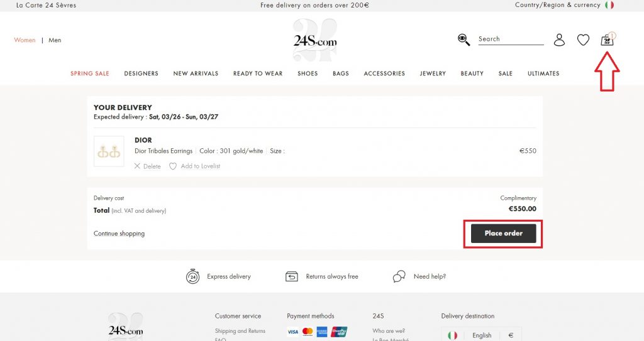Image resolution: width=644 pixels, height=341 pixels.
Task: Click the Need help chat icon
Action: point(399,276)
